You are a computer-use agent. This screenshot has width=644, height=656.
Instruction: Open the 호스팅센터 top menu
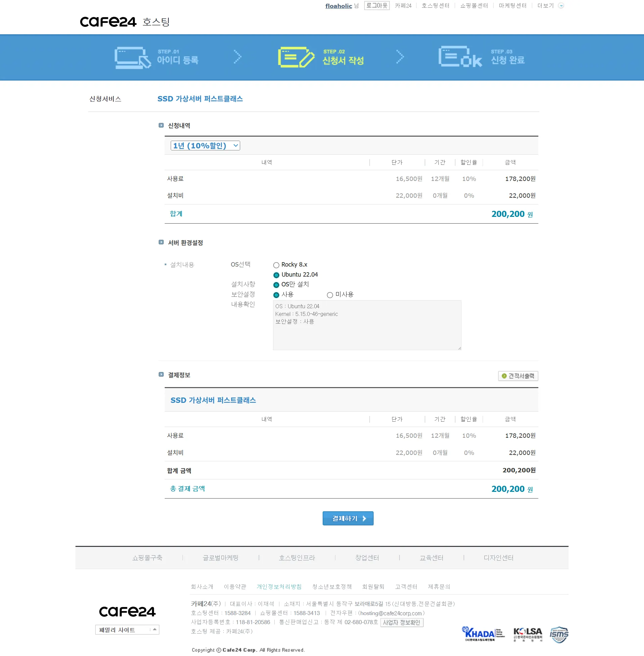[435, 6]
